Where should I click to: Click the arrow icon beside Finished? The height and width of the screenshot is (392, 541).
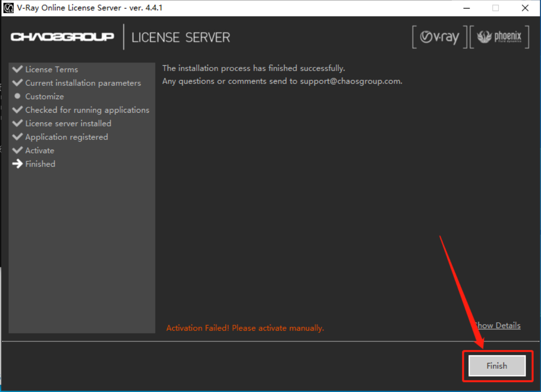[17, 164]
